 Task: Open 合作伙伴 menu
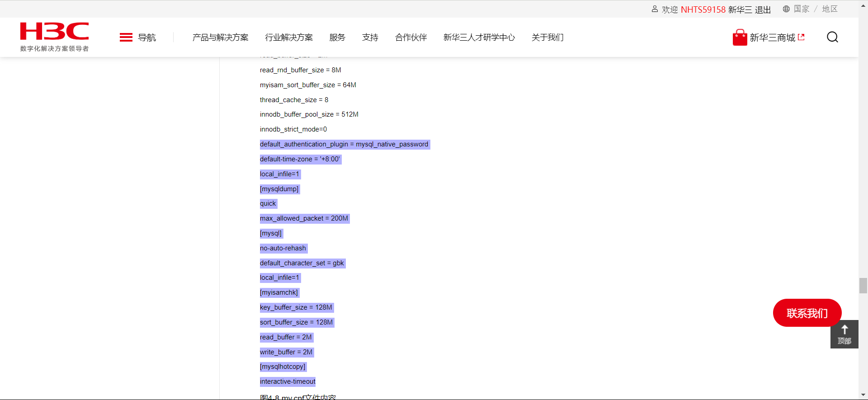point(411,38)
